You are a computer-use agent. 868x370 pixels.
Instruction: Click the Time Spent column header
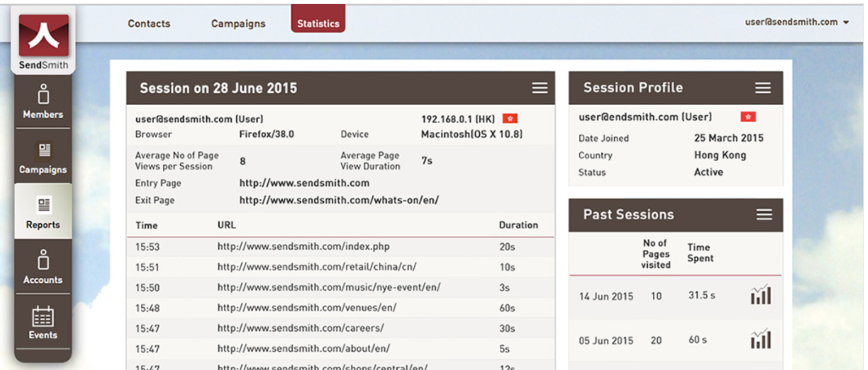click(x=700, y=252)
